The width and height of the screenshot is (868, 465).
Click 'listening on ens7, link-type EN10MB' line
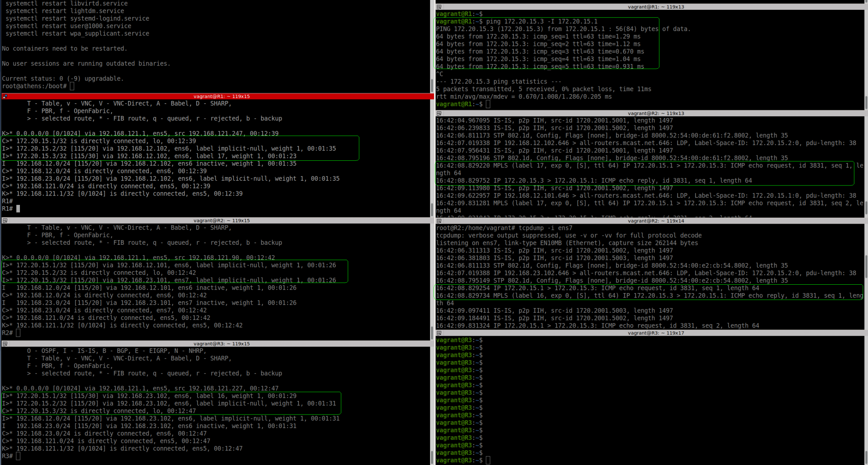click(x=567, y=243)
